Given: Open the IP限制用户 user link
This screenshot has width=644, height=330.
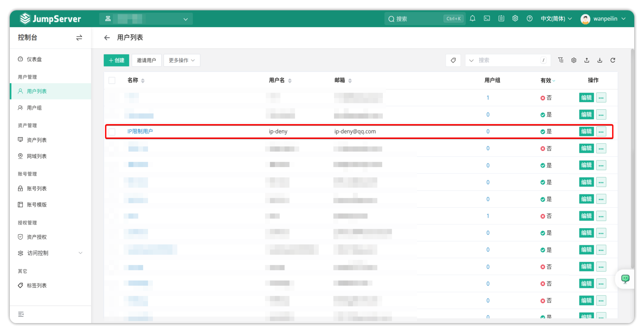Looking at the screenshot, I should point(140,131).
